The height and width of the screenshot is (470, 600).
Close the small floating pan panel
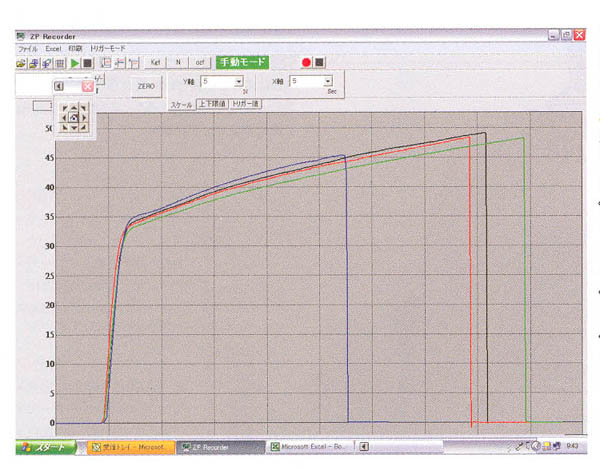(87, 87)
